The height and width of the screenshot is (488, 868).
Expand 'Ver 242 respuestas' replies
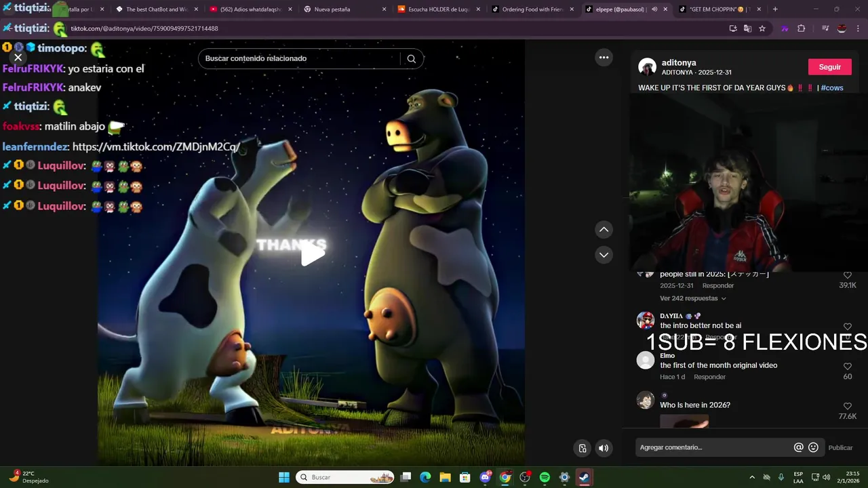point(692,298)
